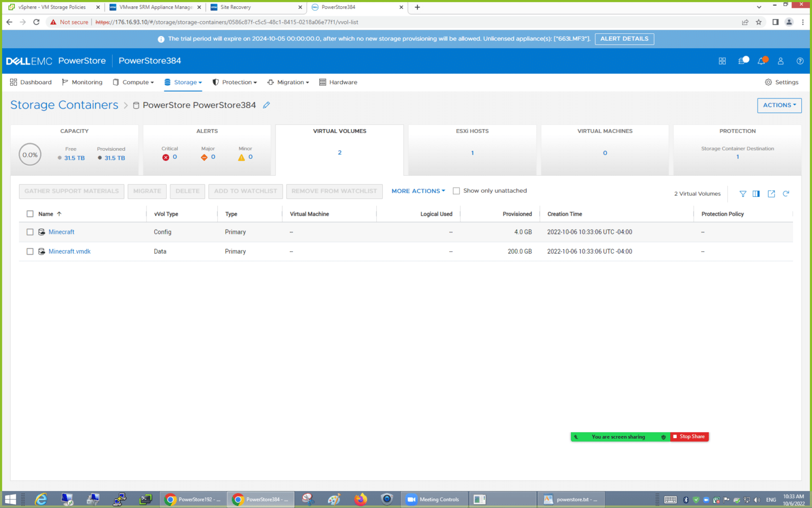Expand the Storage dropdown menu
812x508 pixels.
(x=183, y=82)
